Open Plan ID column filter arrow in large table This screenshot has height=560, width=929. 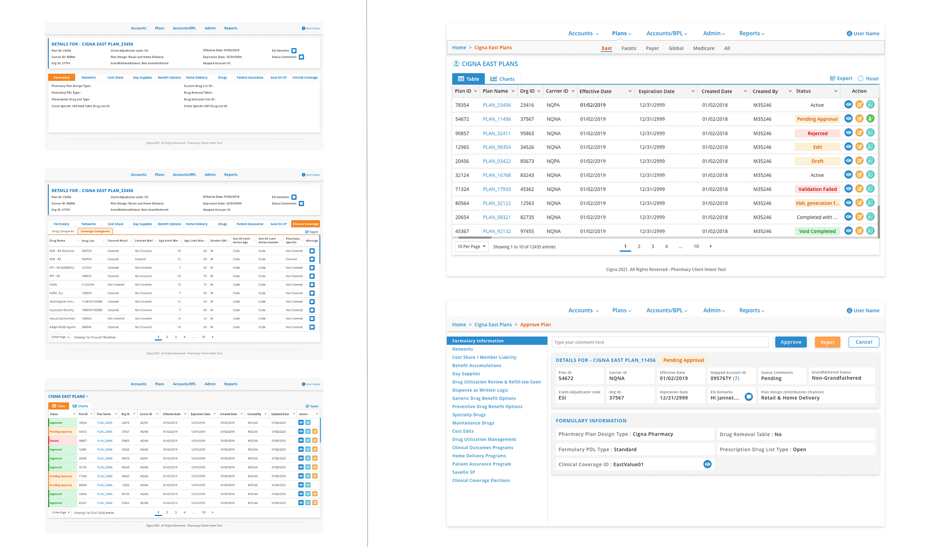[x=476, y=91]
